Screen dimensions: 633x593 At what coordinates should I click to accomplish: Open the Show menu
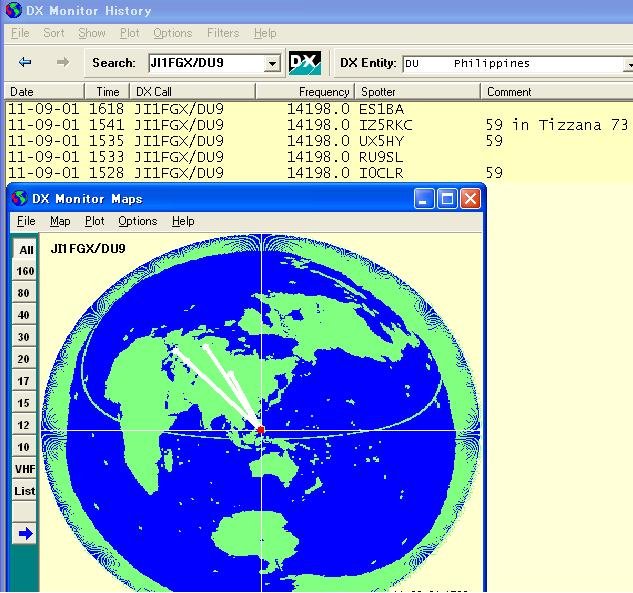92,33
